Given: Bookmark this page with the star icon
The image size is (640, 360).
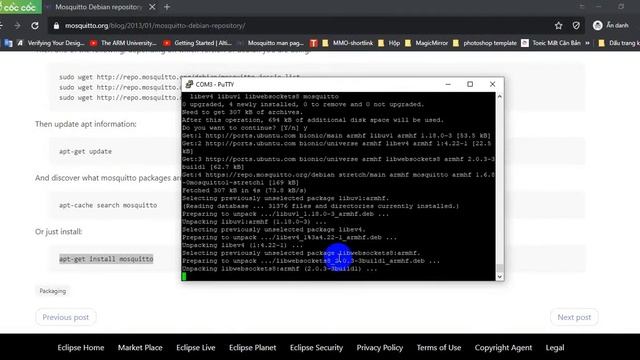Looking at the screenshot, I should point(558,26).
